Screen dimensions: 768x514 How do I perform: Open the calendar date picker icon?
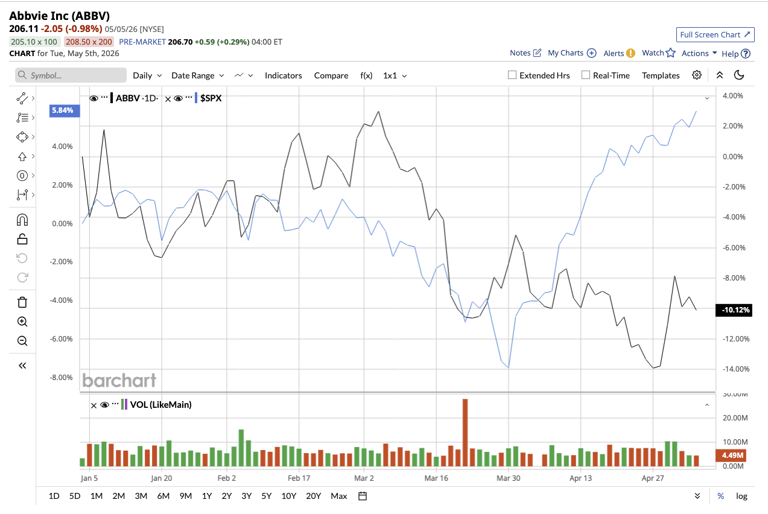pyautogui.click(x=362, y=496)
